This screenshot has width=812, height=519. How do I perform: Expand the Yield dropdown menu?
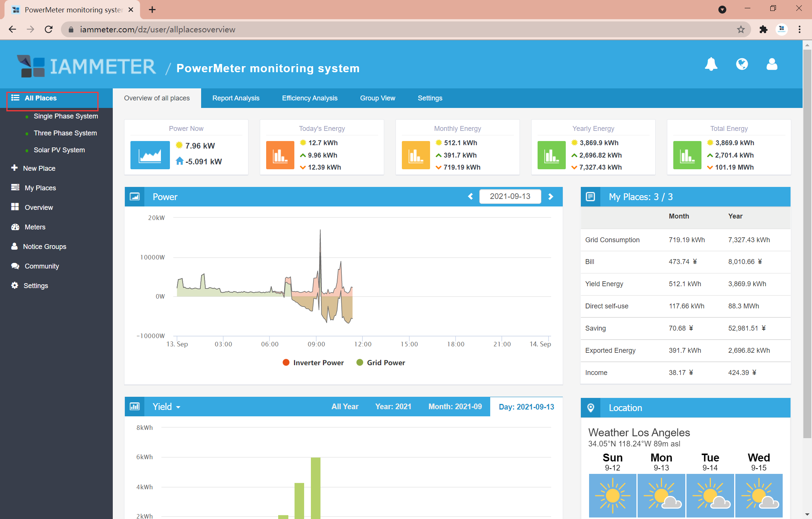[167, 407]
